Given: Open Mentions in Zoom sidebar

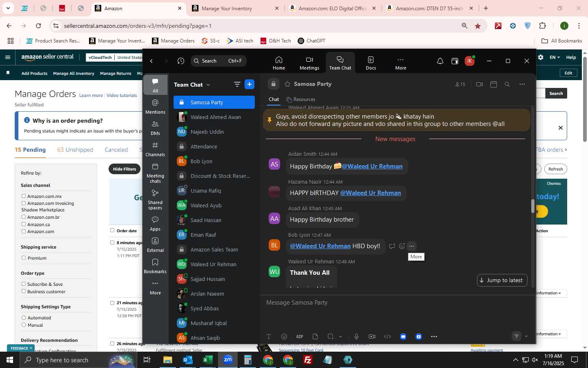Looking at the screenshot, I should click(155, 107).
